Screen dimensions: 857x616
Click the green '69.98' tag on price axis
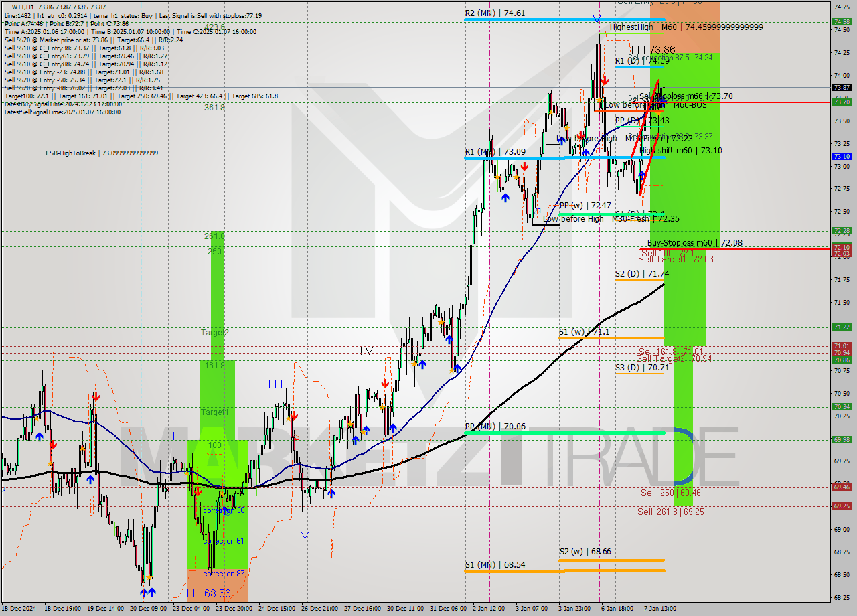842,439
